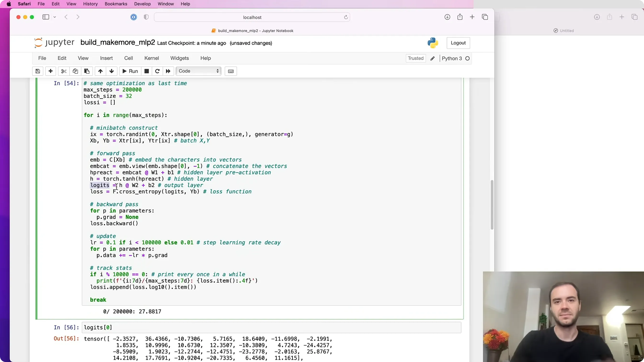Open the Cell menu
Screen dimensions: 644x362
(128, 58)
